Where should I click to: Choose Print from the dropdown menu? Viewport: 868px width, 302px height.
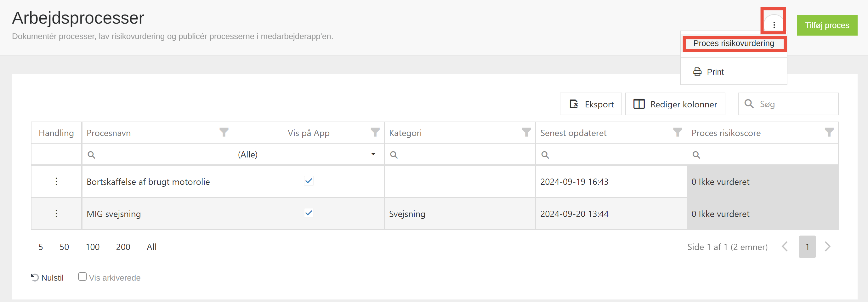click(715, 72)
